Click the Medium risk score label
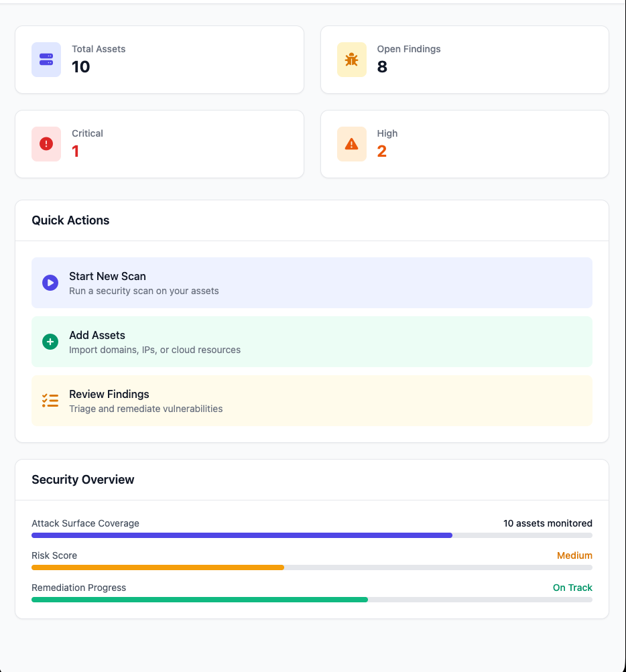 tap(574, 555)
